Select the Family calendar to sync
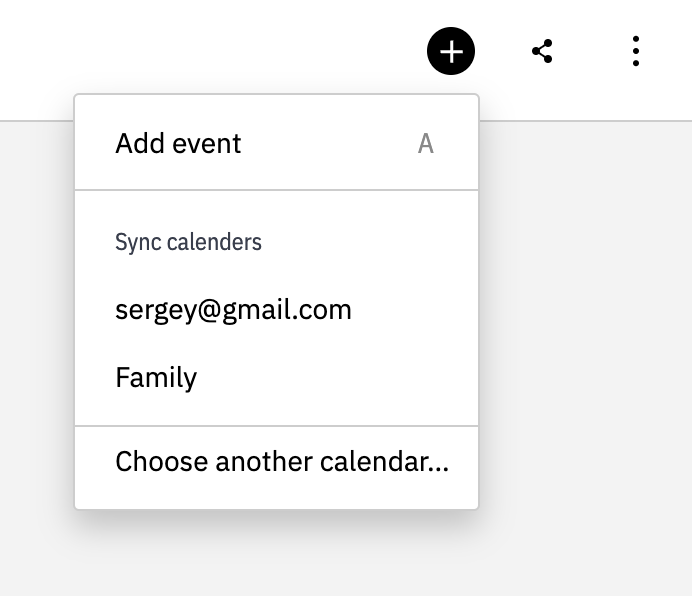The image size is (692, 596). pos(156,377)
